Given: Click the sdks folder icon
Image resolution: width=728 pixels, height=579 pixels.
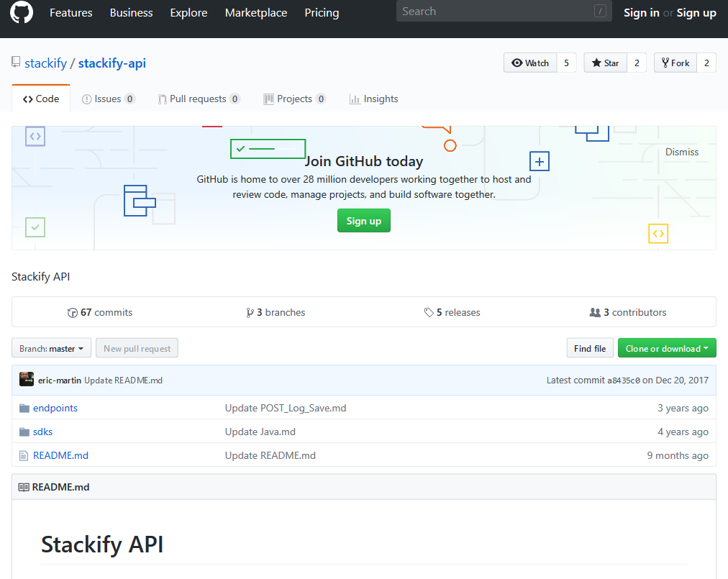Looking at the screenshot, I should click(24, 432).
